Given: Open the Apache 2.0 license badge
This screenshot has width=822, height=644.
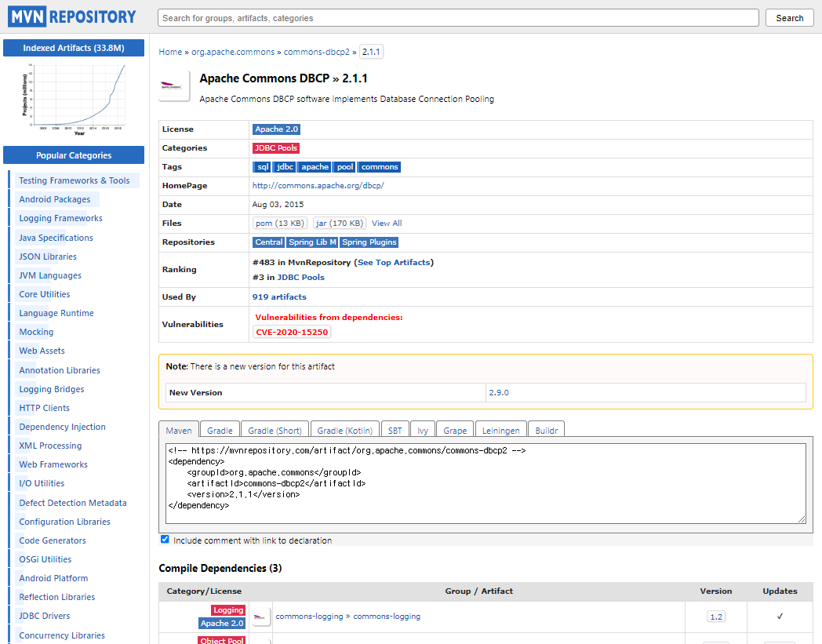Looking at the screenshot, I should [x=276, y=129].
